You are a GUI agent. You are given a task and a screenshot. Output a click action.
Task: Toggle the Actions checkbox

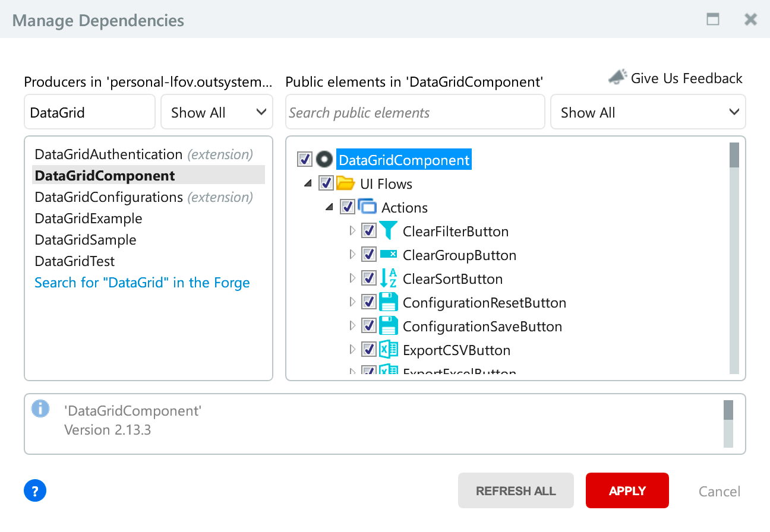pos(348,207)
